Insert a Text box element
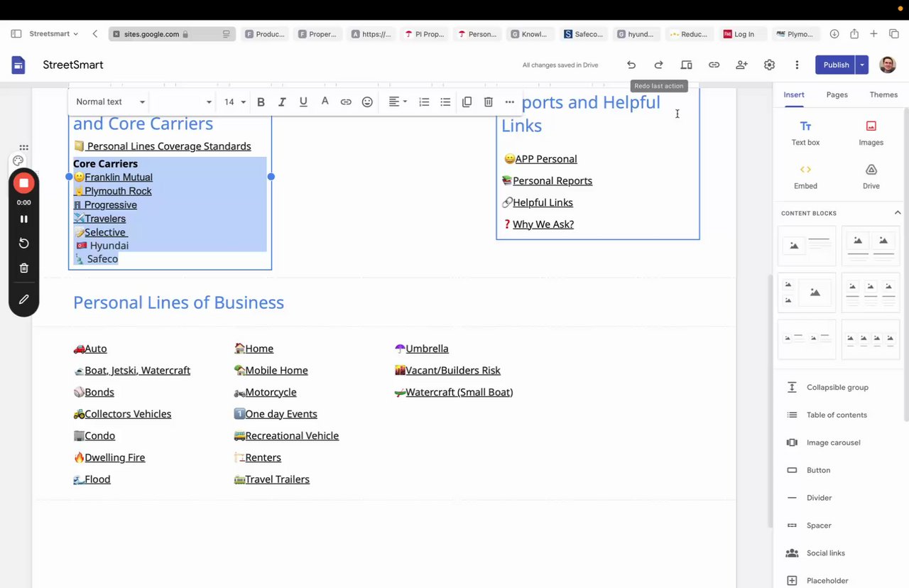This screenshot has width=909, height=588. coord(805,133)
